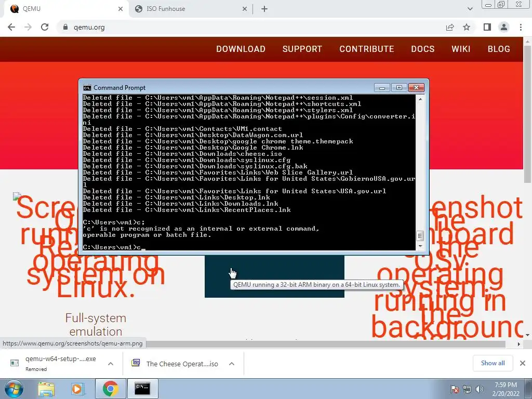Screen dimensions: 532x399
Task: Launch Windows Media Player from taskbar
Action: pyautogui.click(x=77, y=389)
